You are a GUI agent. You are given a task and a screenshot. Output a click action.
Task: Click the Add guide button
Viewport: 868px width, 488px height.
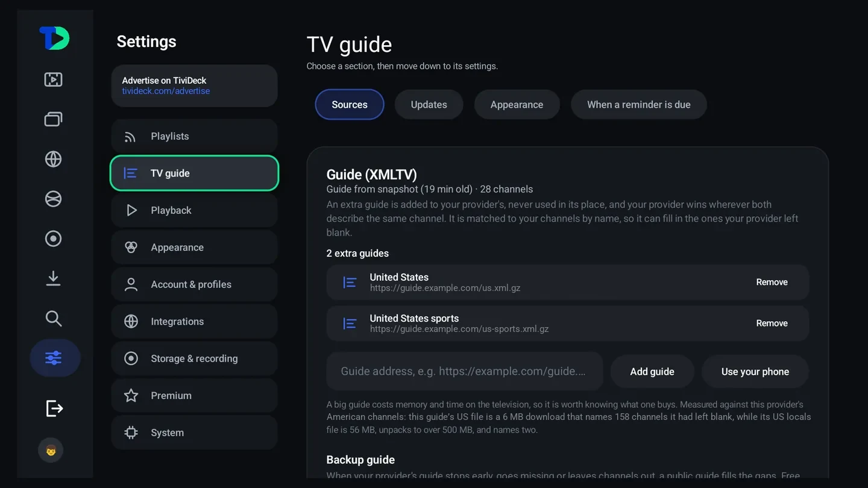652,372
